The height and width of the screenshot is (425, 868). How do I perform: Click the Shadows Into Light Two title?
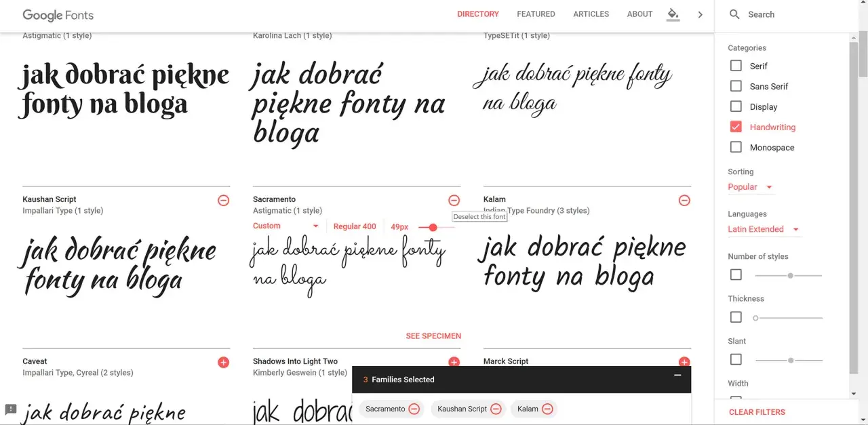click(295, 361)
